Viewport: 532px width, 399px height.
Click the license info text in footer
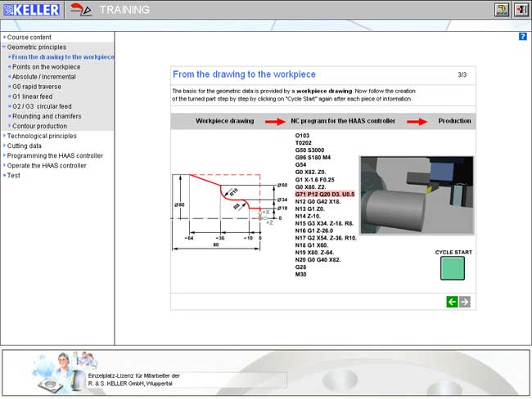[134, 379]
